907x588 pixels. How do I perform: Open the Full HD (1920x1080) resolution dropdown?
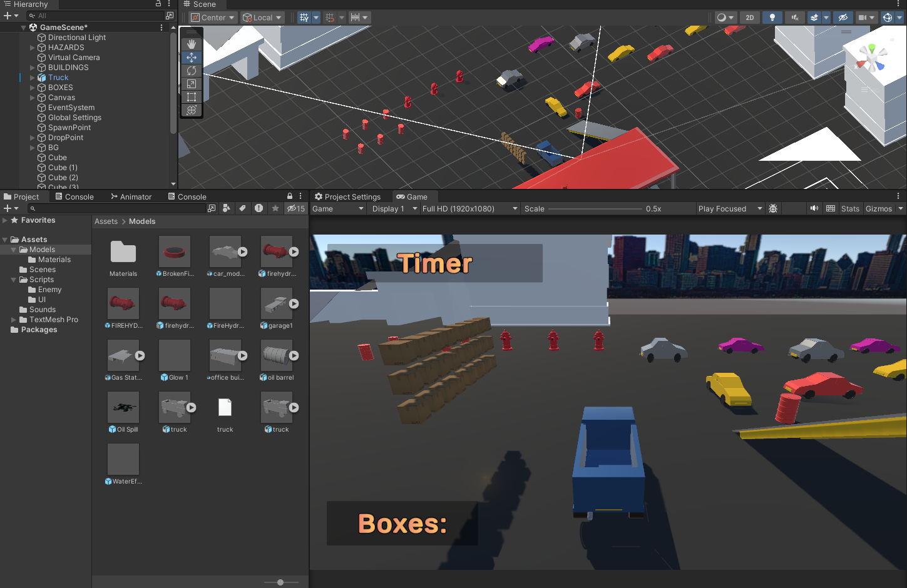tap(470, 209)
